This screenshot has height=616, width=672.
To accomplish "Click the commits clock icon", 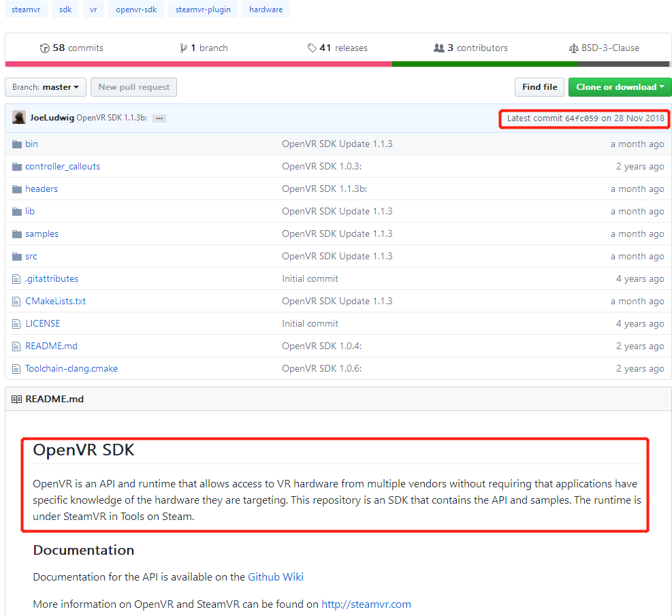I will [44, 48].
